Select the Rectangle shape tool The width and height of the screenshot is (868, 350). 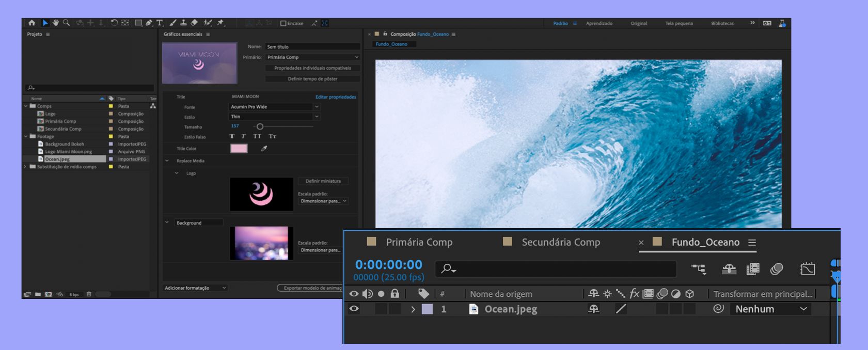point(138,23)
